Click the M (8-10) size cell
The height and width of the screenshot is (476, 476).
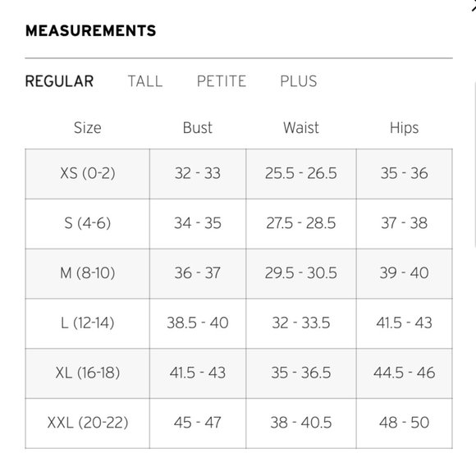click(x=88, y=273)
